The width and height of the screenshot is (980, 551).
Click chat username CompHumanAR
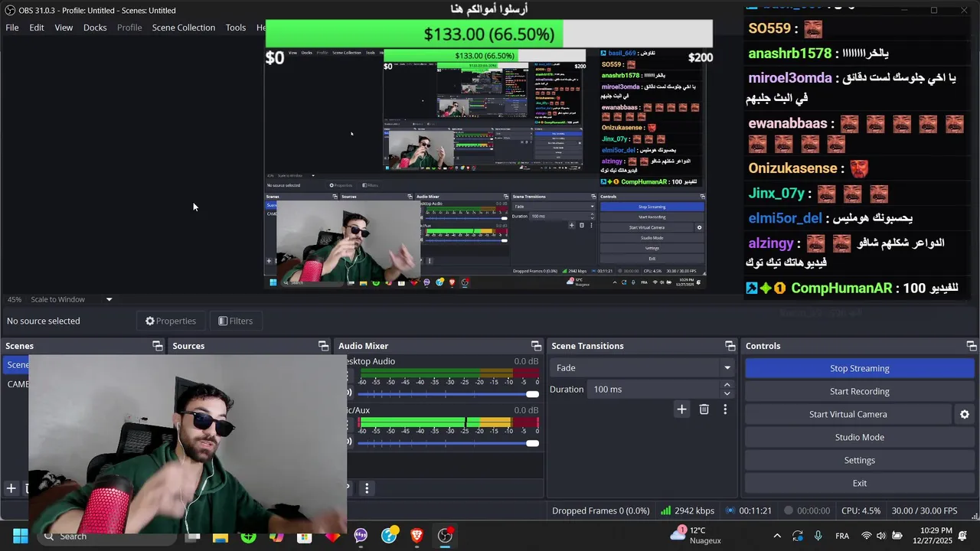pos(841,289)
